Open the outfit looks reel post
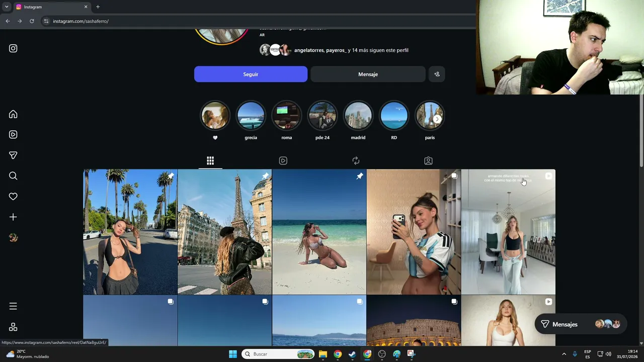This screenshot has height=362, width=644. (508, 232)
